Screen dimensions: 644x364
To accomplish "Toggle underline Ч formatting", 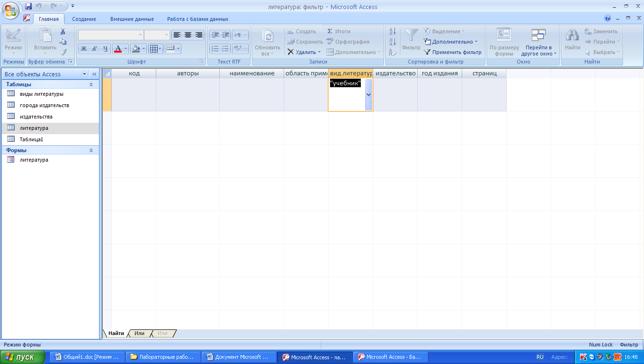I will (x=105, y=48).
